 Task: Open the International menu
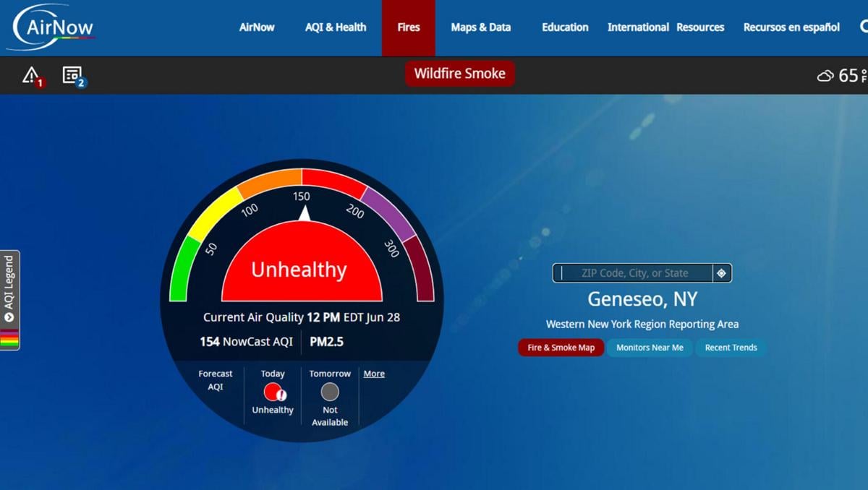pos(638,27)
